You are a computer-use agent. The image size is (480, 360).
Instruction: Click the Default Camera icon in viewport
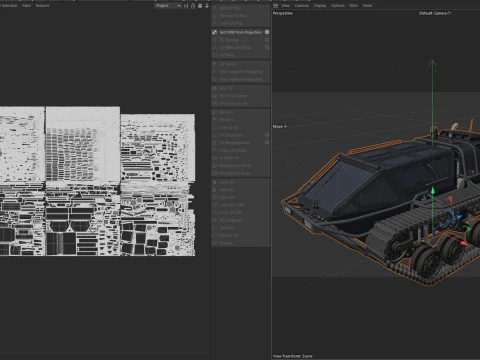tap(450, 13)
